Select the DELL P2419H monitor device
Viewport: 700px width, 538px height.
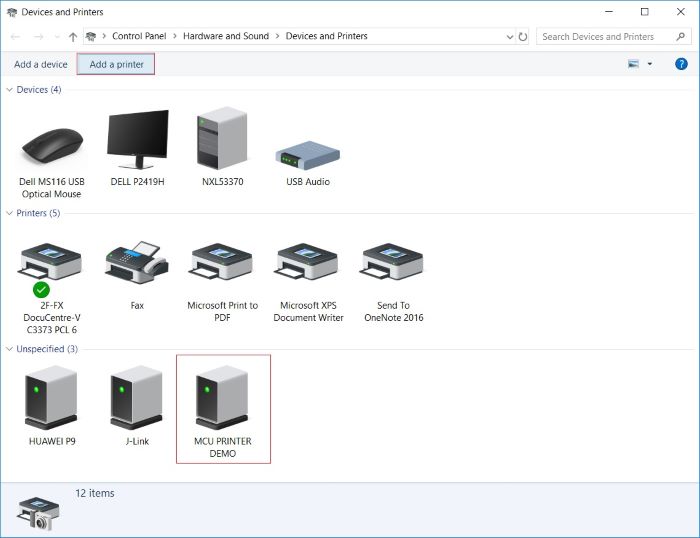coord(137,140)
